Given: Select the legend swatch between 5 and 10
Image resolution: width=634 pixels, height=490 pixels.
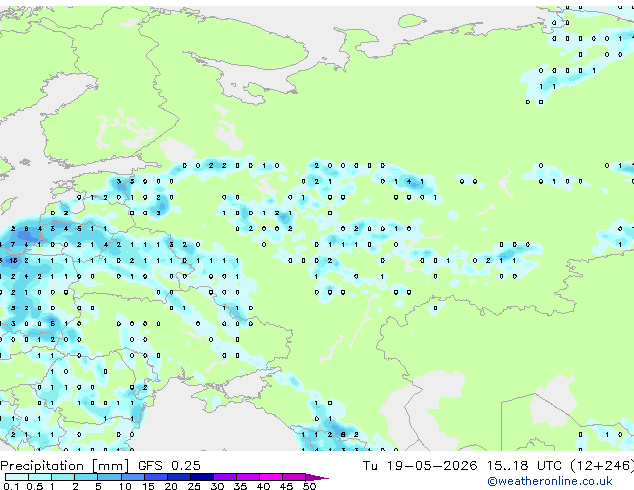Looking at the screenshot, I should 109,477.
